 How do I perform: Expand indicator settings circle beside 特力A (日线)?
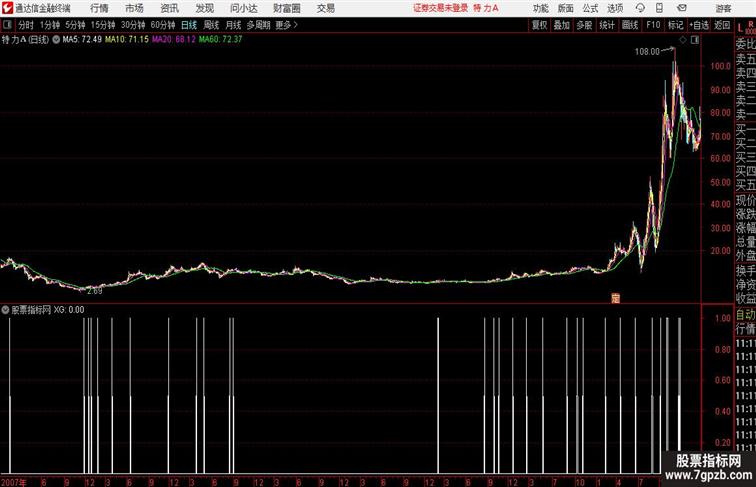point(56,40)
